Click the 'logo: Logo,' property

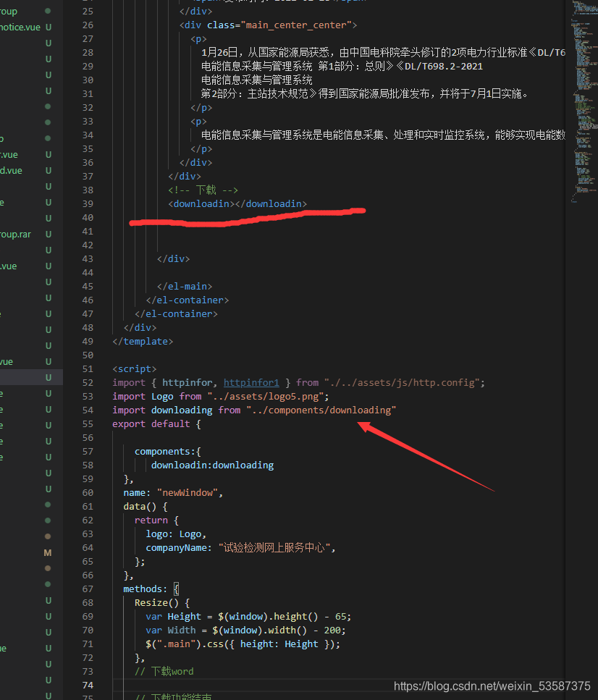[176, 534]
